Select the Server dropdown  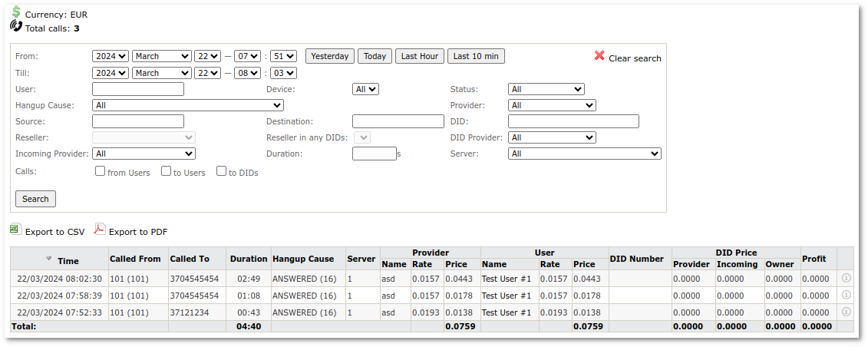tap(584, 154)
